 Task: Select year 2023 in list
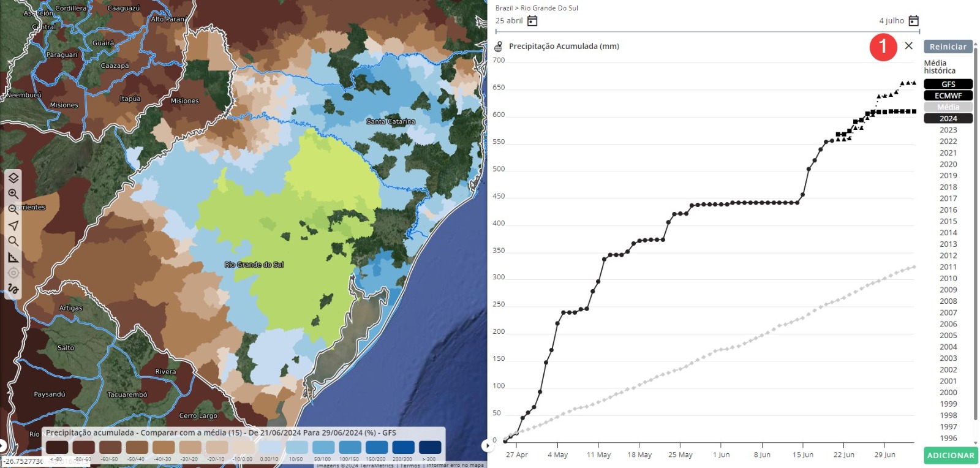948,130
